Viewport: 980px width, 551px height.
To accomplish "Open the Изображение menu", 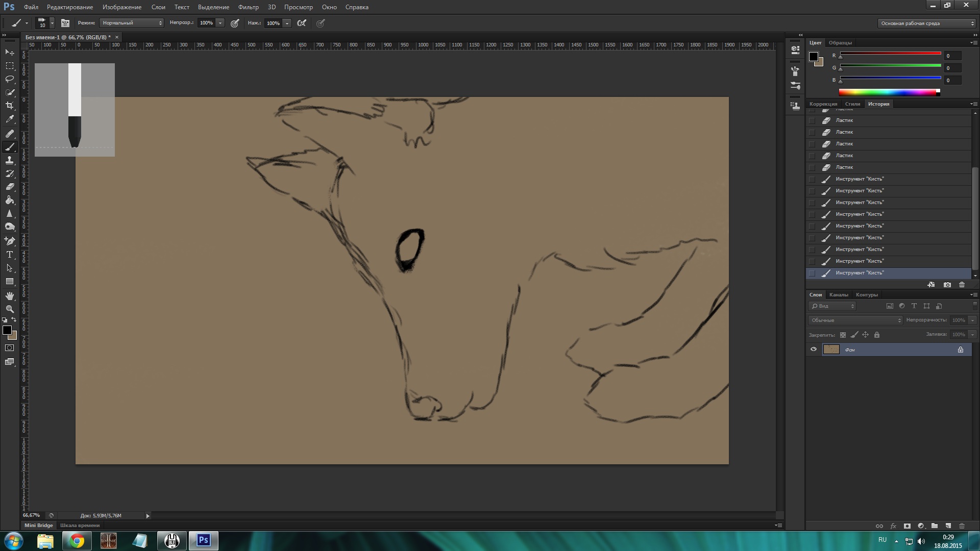I will click(122, 7).
